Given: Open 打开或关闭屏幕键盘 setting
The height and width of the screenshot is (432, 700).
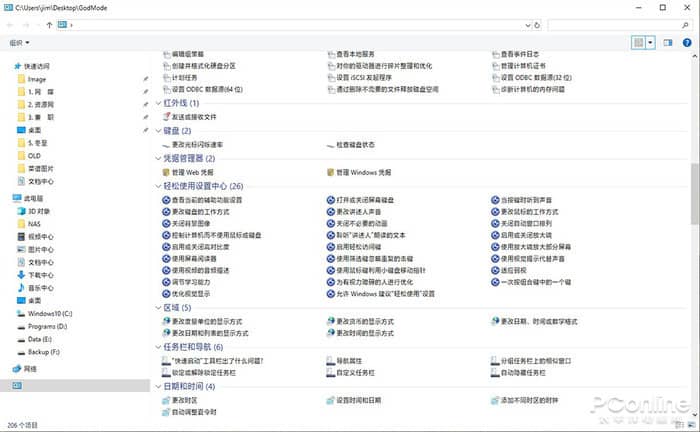Looking at the screenshot, I should [x=365, y=200].
